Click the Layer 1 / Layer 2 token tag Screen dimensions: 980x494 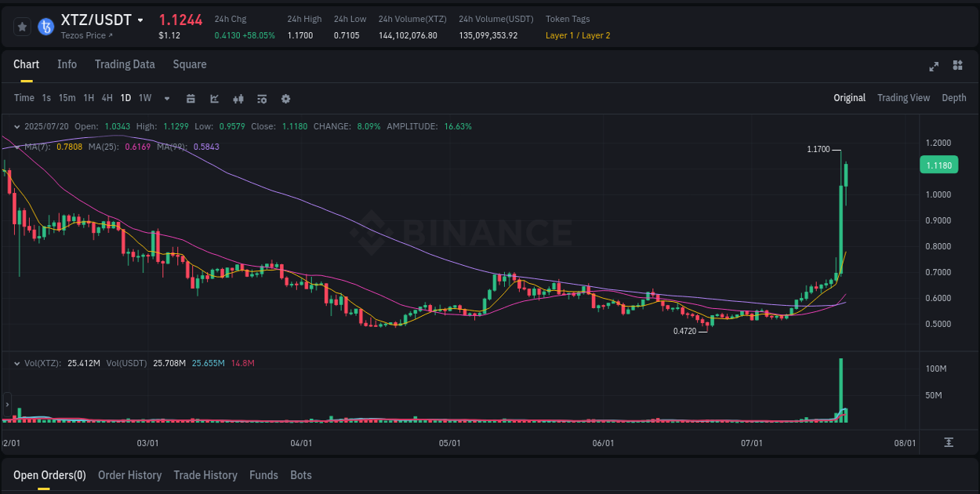[x=577, y=35]
